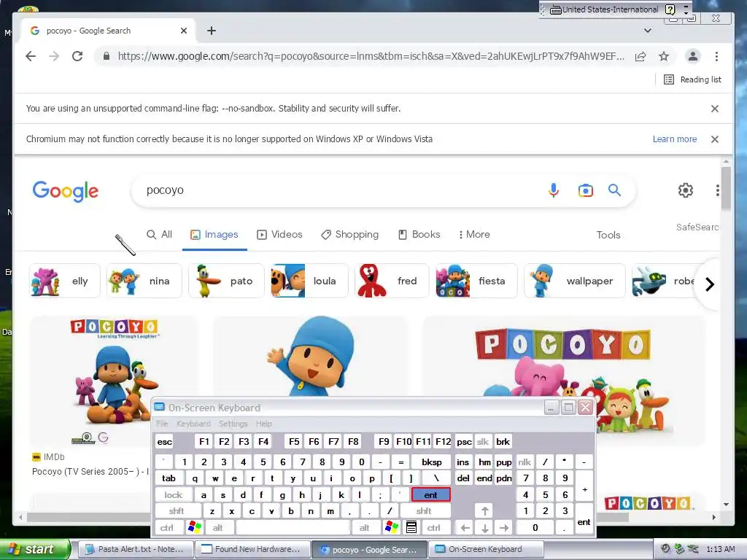This screenshot has height=560, width=747.
Task: Open the tab search chevron
Action: tap(648, 31)
